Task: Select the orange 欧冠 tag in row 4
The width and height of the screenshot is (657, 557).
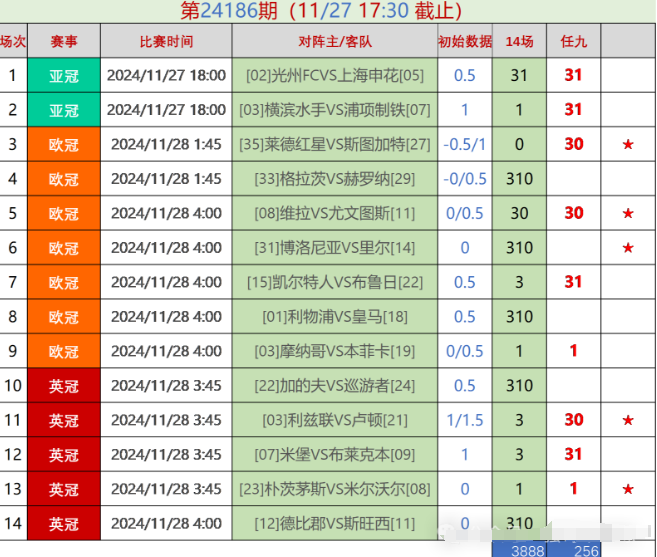Action: point(64,179)
